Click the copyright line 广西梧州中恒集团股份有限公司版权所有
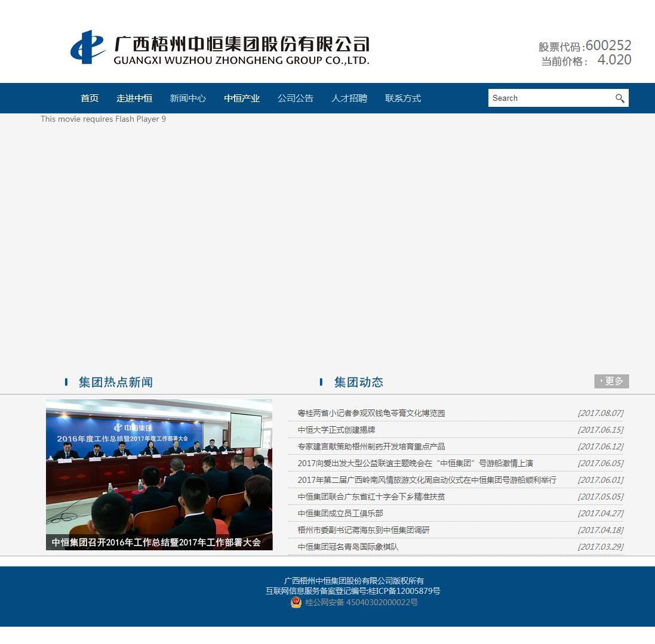The height and width of the screenshot is (644, 655). click(x=353, y=581)
